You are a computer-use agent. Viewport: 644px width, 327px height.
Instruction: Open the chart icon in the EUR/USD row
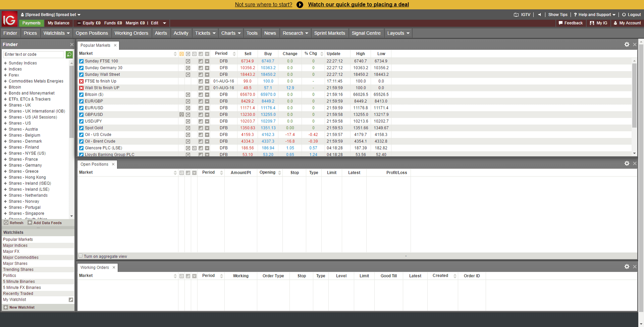[201, 108]
